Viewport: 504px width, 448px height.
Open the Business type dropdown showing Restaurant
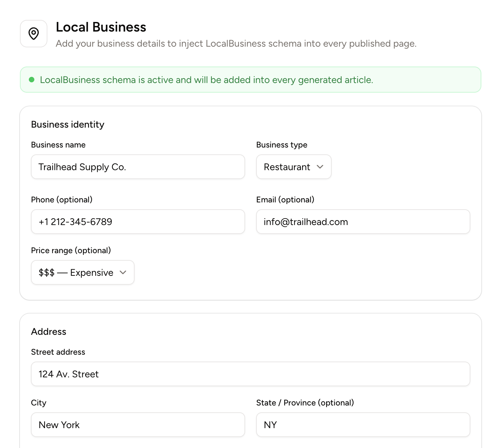tap(294, 167)
